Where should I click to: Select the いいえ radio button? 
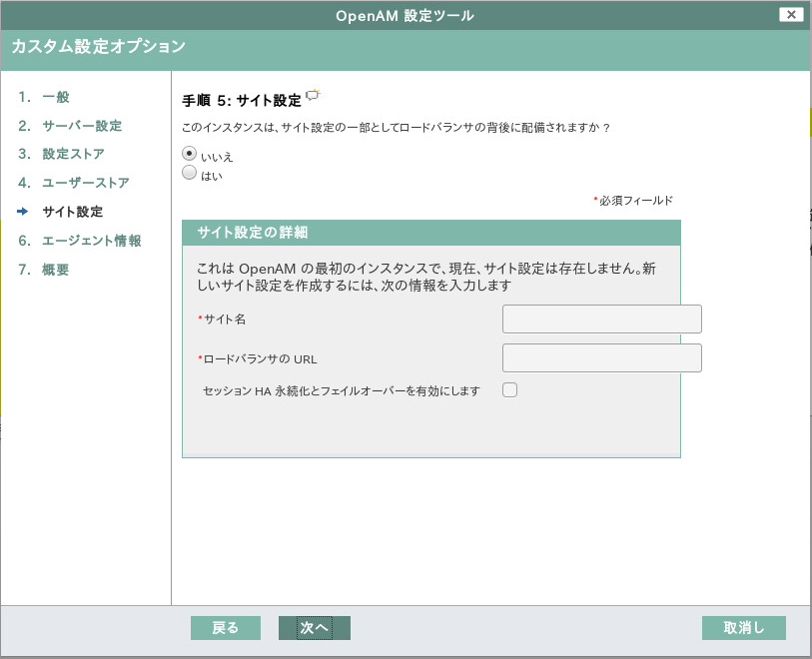point(189,153)
